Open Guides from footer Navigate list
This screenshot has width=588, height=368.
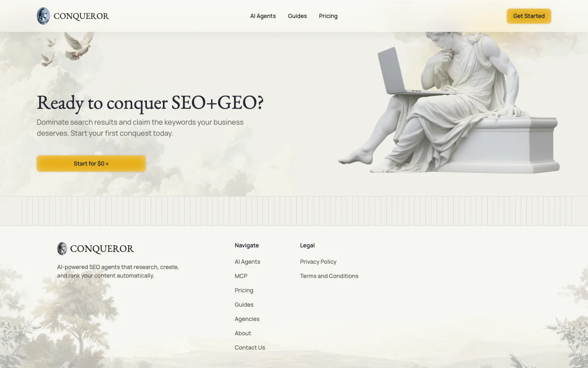click(x=244, y=305)
